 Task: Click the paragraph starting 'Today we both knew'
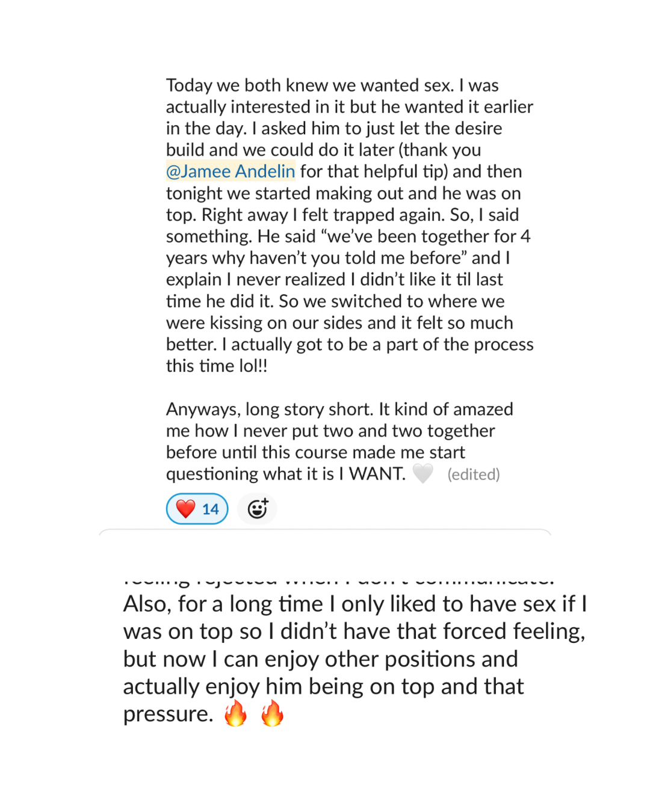click(x=350, y=226)
